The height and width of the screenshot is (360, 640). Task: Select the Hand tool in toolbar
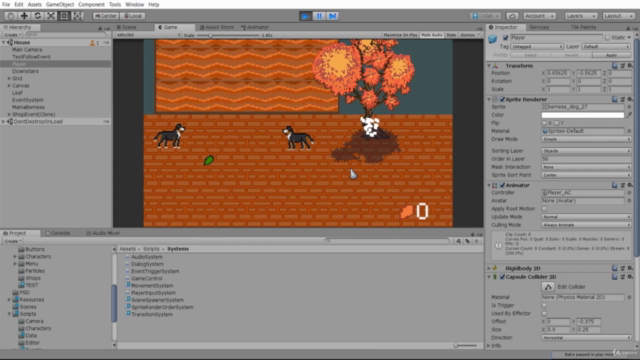click(11, 16)
